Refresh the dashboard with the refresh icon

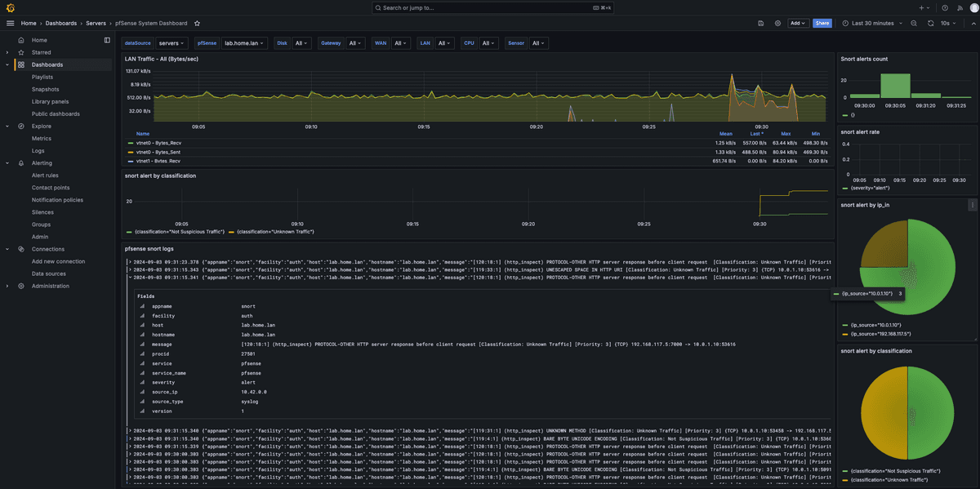pyautogui.click(x=931, y=23)
